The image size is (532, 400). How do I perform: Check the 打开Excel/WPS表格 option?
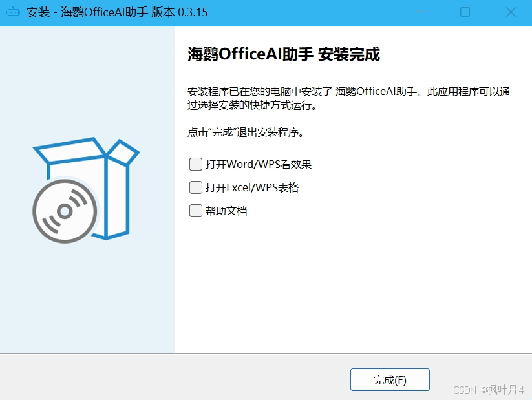[x=195, y=187]
